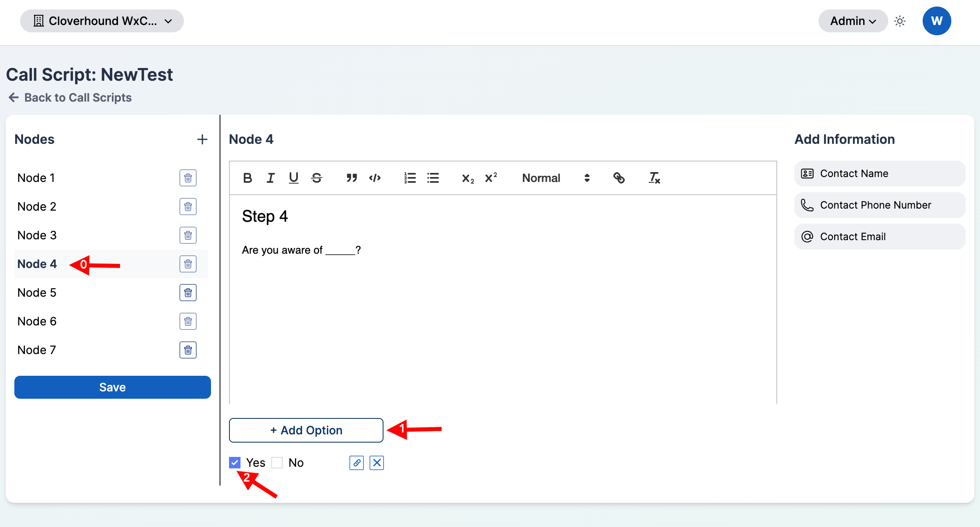The height and width of the screenshot is (527, 980).
Task: Uncheck the Yes checkbox
Action: pyautogui.click(x=235, y=463)
